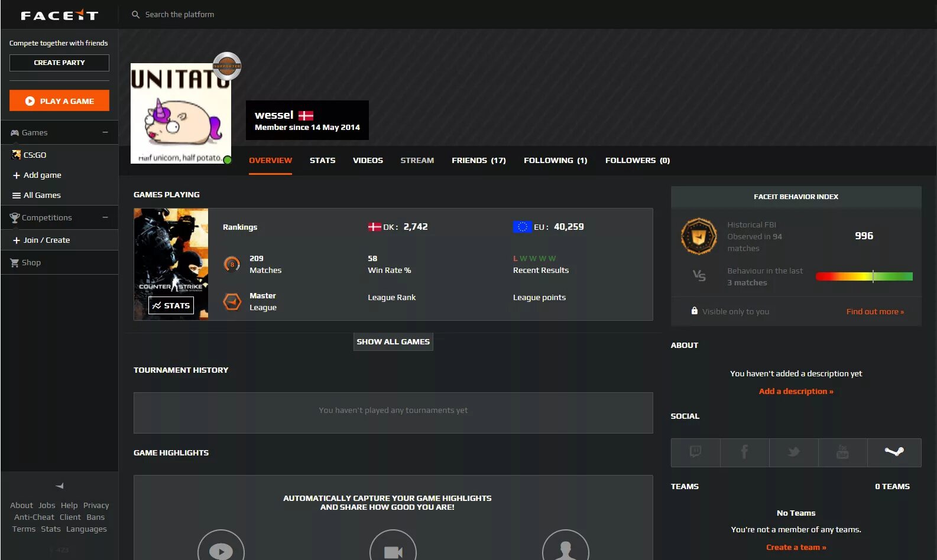Click the FACEIT Behavior Index badge icon

[x=699, y=236]
